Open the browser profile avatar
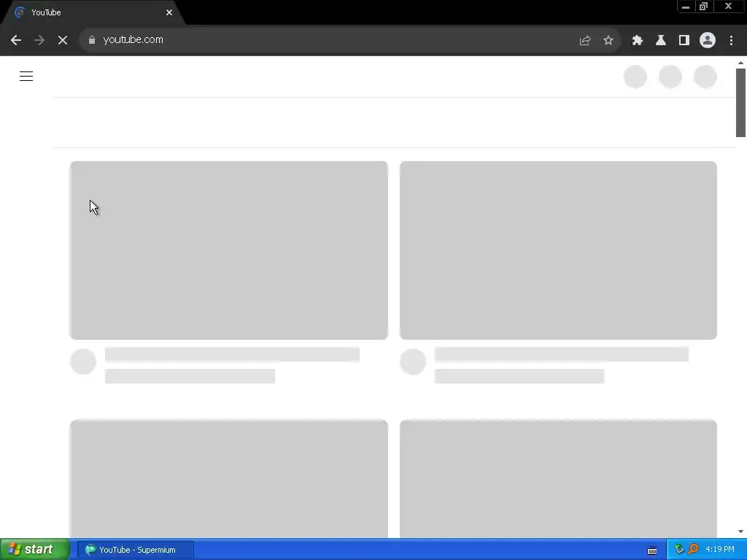 (708, 40)
